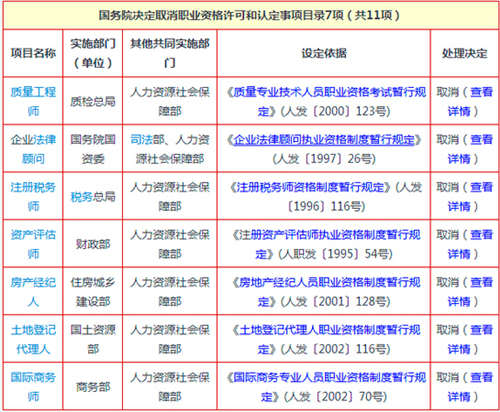Open the 质量工程师 project link
Image resolution: width=500 pixels, height=412 pixels.
(33, 101)
